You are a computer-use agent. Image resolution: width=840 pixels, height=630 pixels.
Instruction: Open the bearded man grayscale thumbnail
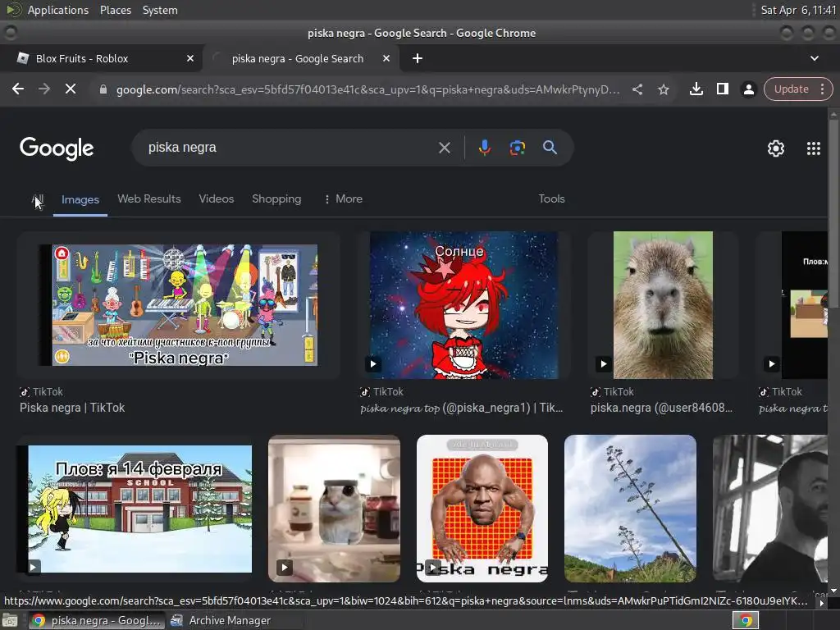tap(770, 509)
